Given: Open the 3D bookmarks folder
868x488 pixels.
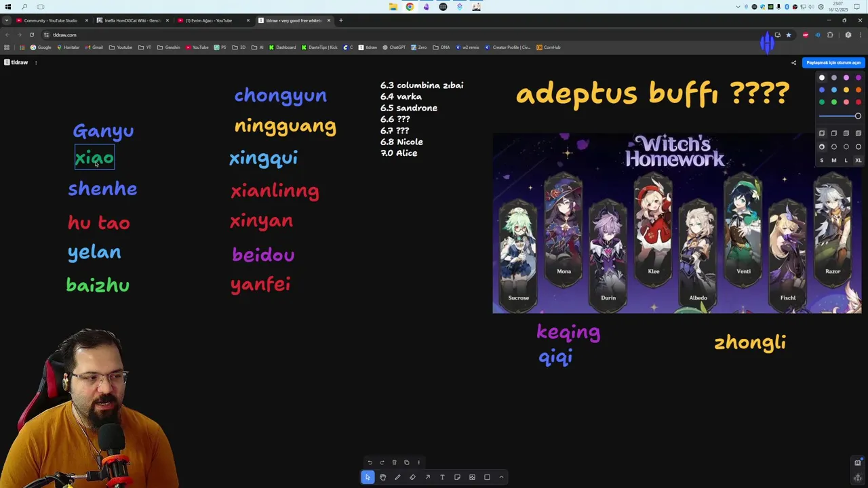Looking at the screenshot, I should coord(239,47).
